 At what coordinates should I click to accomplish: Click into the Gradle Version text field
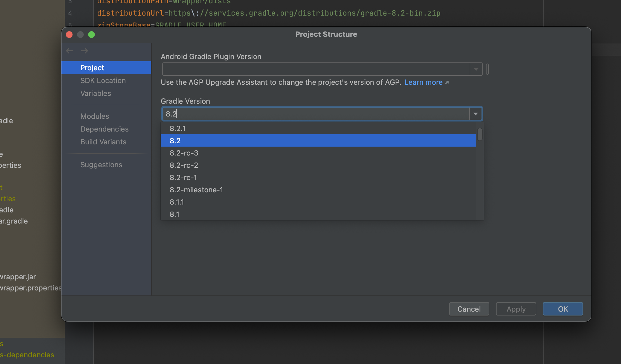click(x=316, y=114)
